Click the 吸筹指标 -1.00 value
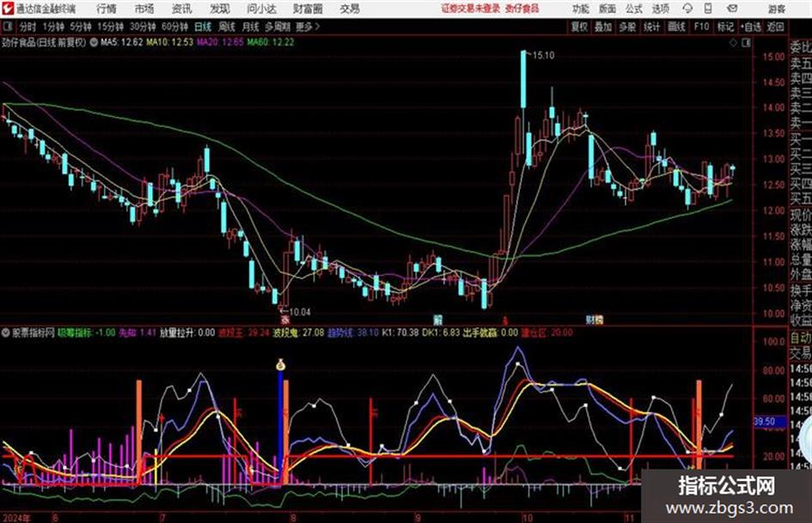Viewport: 812px width, 523px height. (87, 332)
